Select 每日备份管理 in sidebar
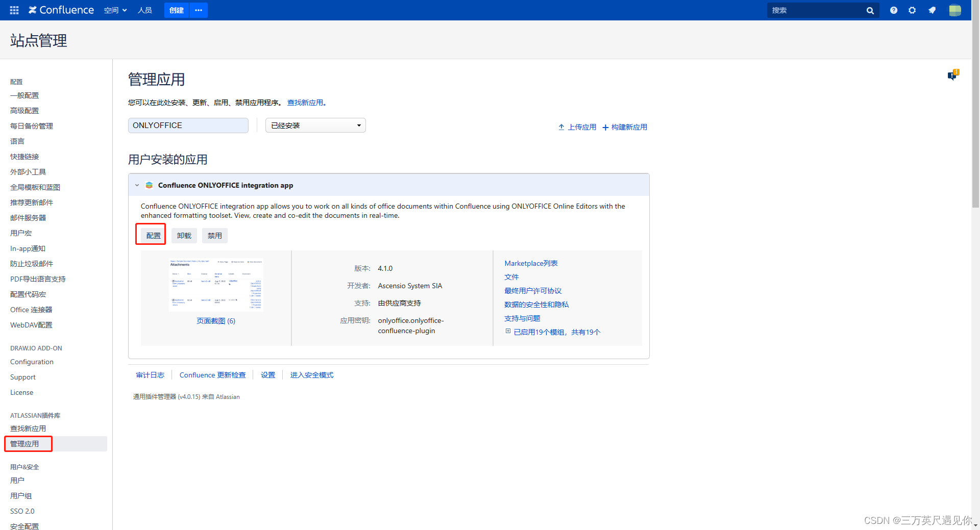The image size is (980, 530). [x=32, y=126]
